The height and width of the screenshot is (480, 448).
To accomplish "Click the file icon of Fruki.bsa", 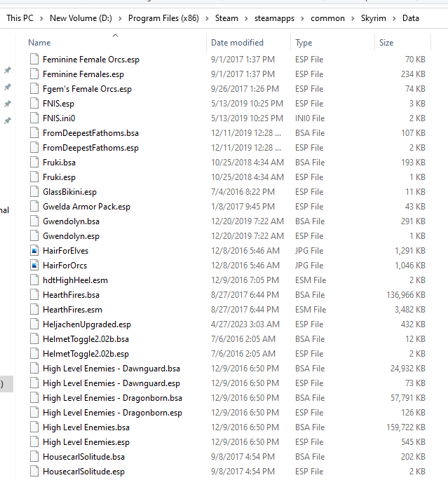I will point(34,163).
